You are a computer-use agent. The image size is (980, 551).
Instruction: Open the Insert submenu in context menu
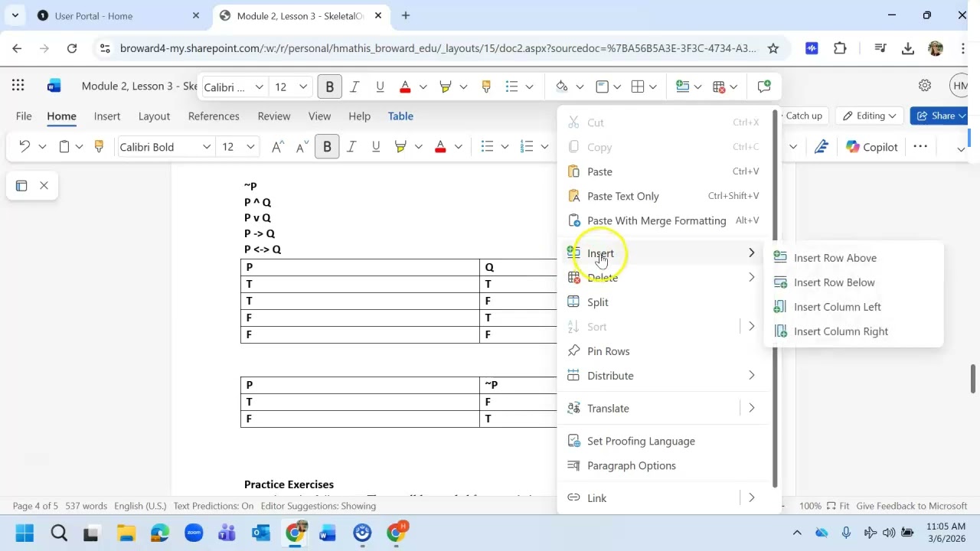pos(665,253)
